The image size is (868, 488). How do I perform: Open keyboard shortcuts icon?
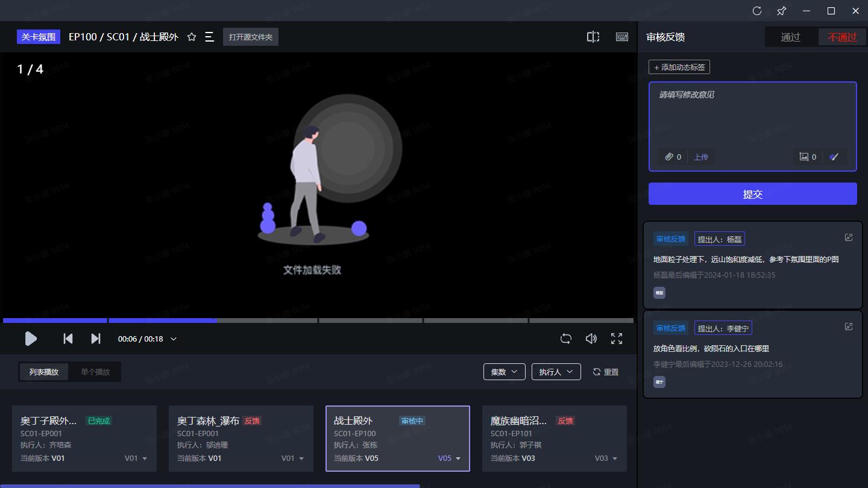tap(622, 37)
